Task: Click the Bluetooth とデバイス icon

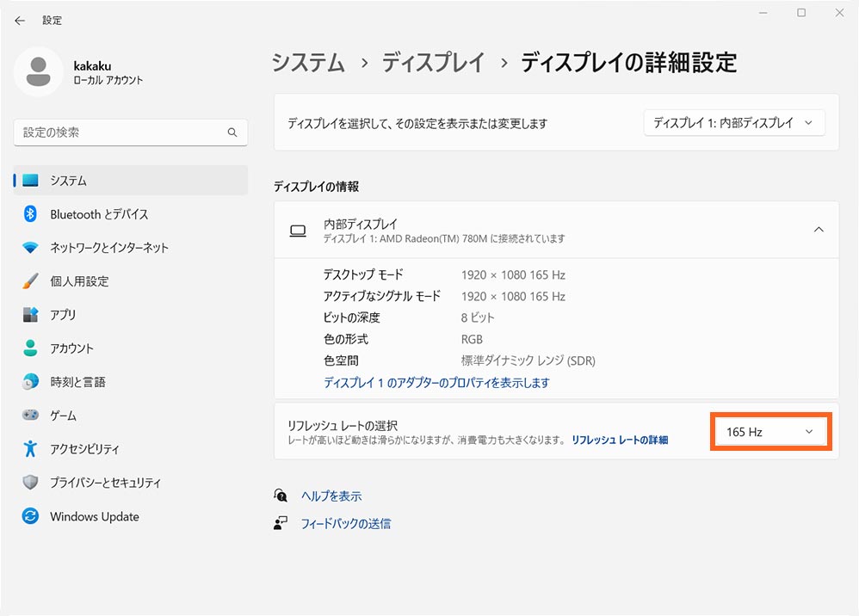Action: pos(31,214)
